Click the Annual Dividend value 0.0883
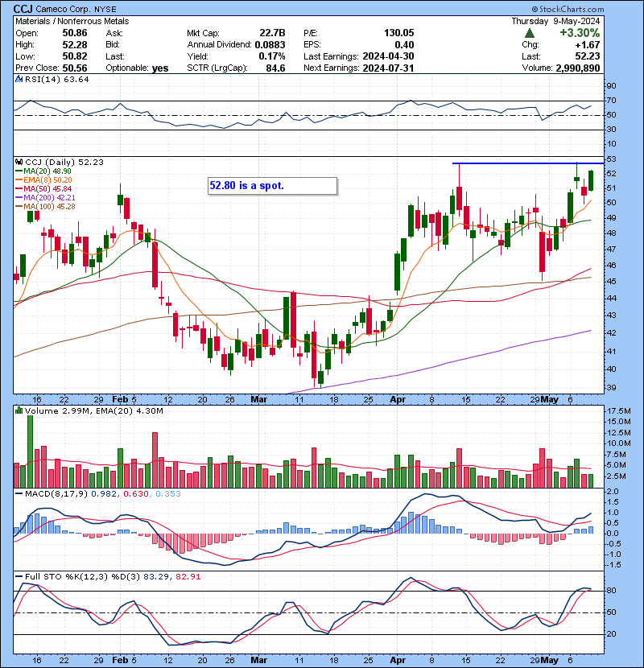Viewport: 644px width, 668px height. pyautogui.click(x=270, y=44)
